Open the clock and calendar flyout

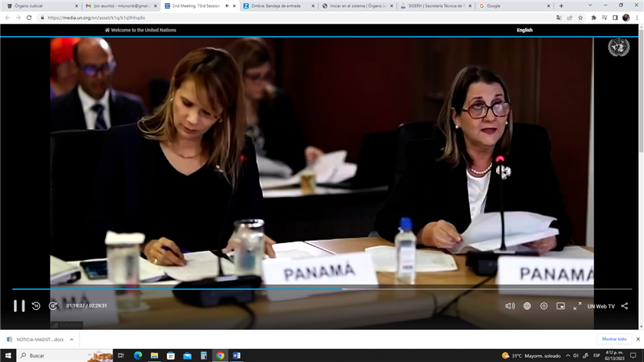pyautogui.click(x=614, y=356)
